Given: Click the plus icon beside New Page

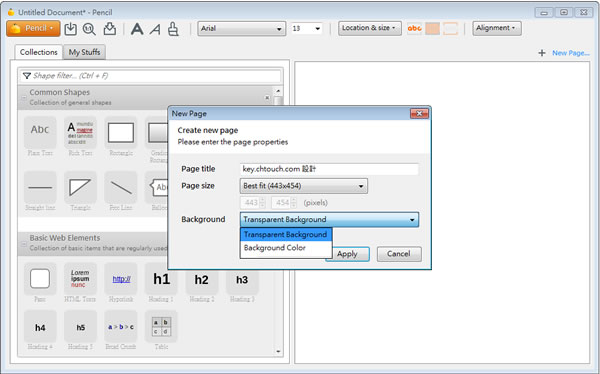Looking at the screenshot, I should point(542,53).
